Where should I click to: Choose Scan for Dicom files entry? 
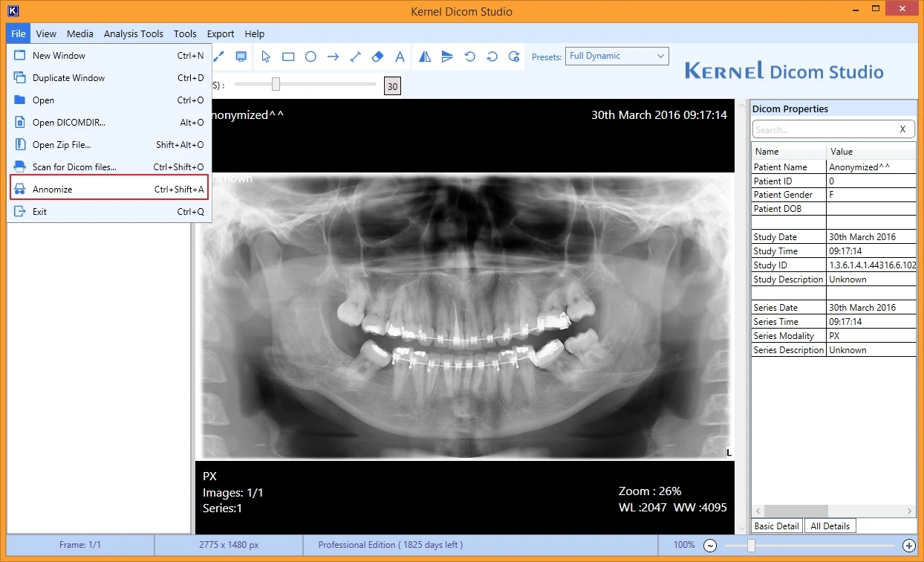pos(109,167)
